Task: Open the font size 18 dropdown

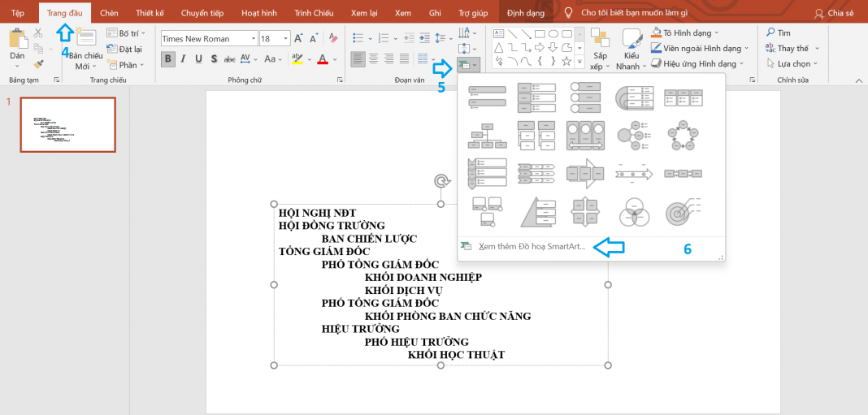Action: click(x=285, y=38)
